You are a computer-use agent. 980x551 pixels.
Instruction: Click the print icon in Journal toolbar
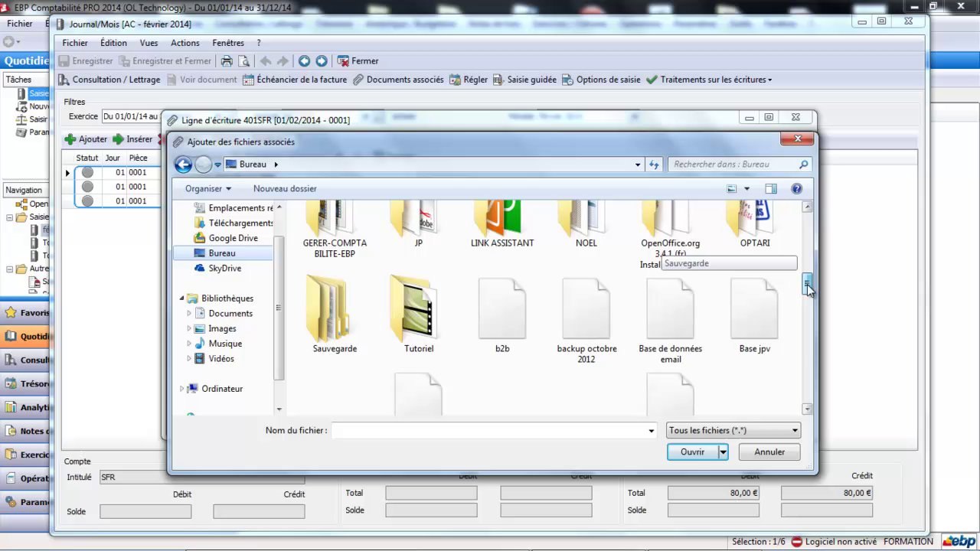[x=227, y=61]
